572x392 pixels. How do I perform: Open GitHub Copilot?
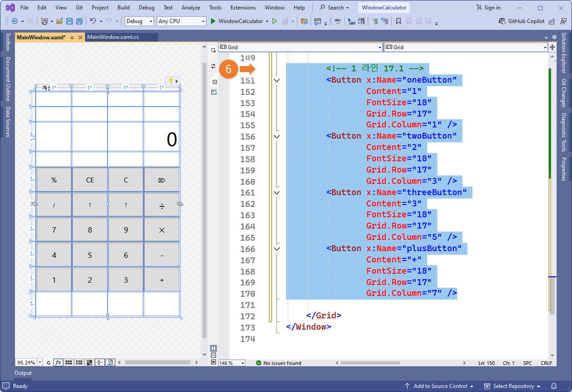521,21
